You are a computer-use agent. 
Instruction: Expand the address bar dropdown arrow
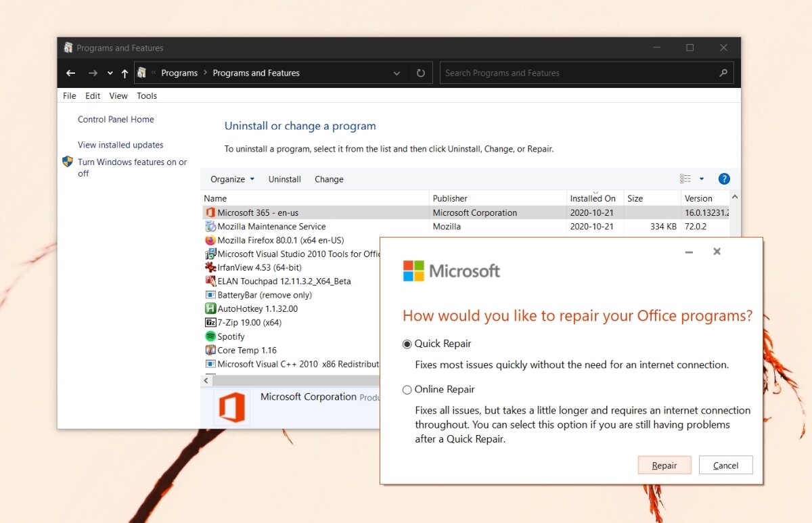coord(397,72)
